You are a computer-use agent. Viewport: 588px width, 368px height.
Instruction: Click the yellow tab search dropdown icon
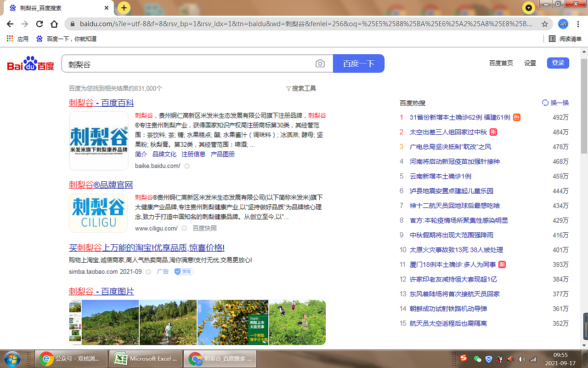click(529, 8)
